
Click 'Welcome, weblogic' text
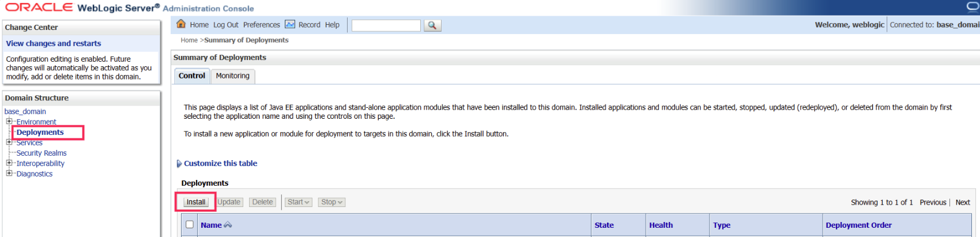coord(849,25)
